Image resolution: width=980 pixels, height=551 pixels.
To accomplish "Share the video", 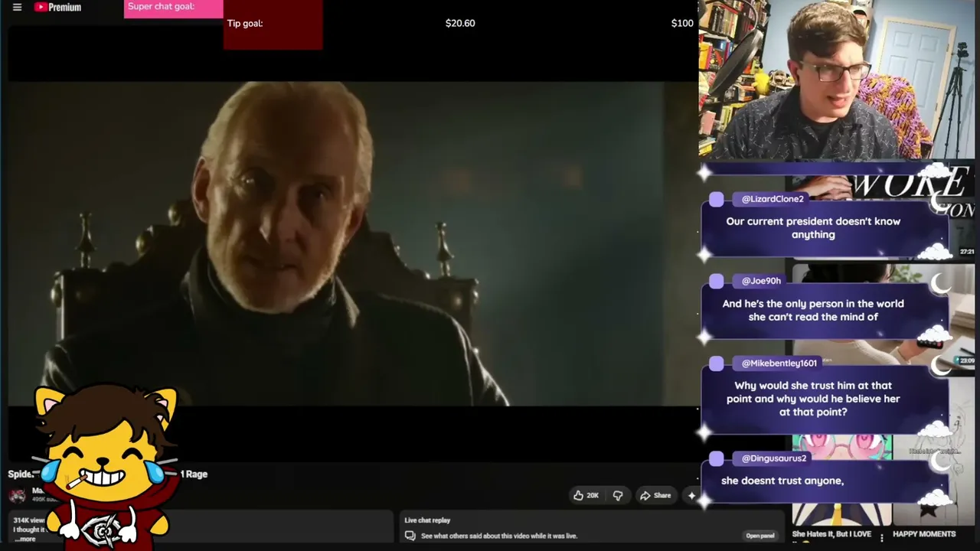I will click(x=655, y=495).
